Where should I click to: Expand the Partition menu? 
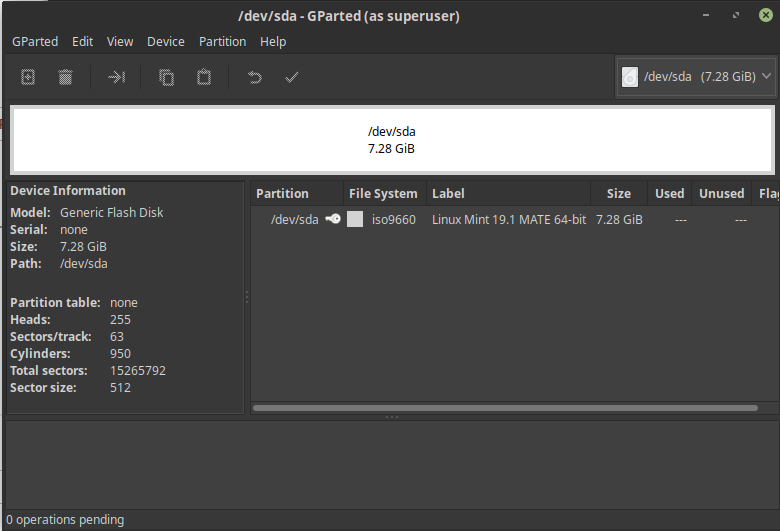[x=222, y=41]
